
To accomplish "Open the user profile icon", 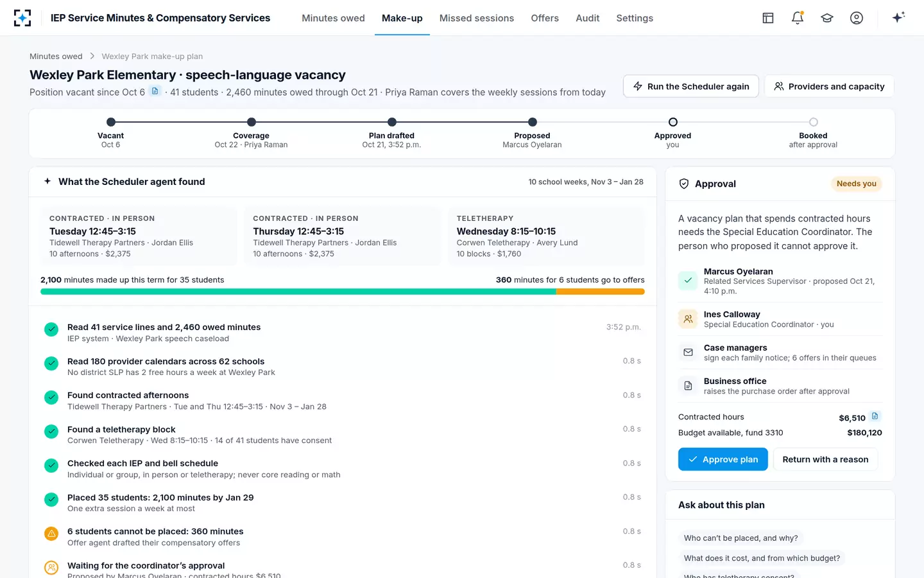I will [x=857, y=18].
